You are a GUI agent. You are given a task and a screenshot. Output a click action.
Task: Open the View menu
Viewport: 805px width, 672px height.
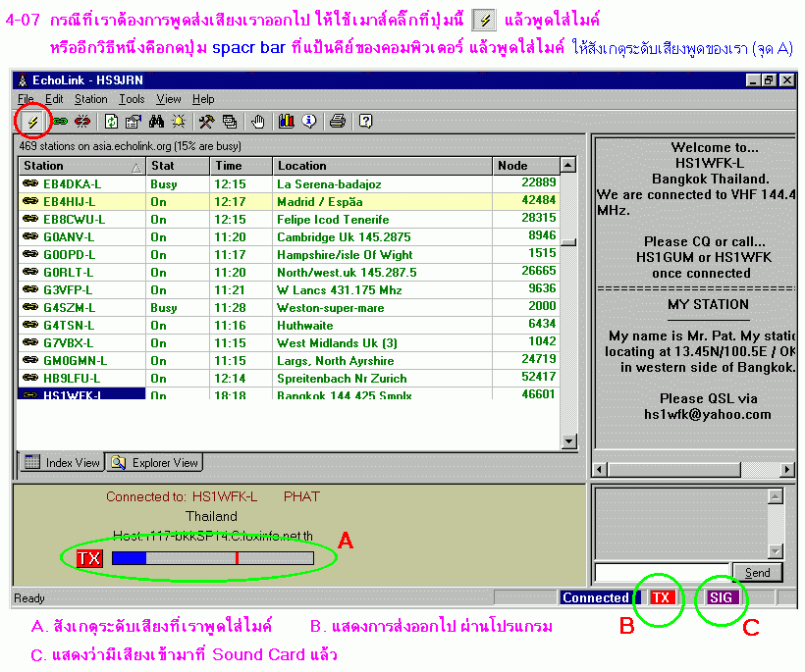pos(169,99)
